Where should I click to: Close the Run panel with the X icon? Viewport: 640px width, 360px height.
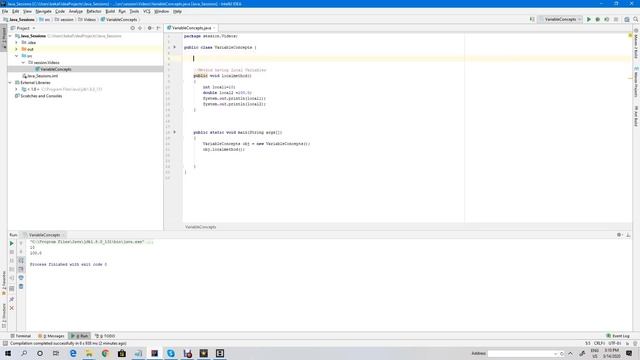[x=11, y=308]
